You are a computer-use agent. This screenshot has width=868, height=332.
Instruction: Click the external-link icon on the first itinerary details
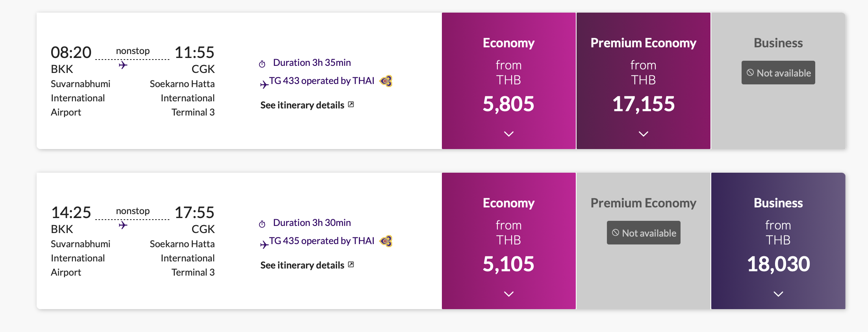coord(351,104)
